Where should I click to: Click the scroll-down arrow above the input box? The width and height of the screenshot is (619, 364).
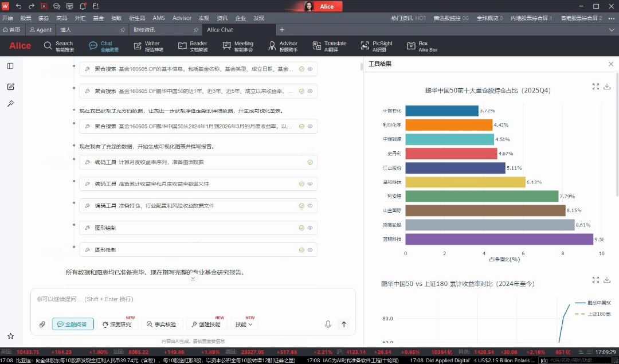pyautogui.click(x=193, y=279)
